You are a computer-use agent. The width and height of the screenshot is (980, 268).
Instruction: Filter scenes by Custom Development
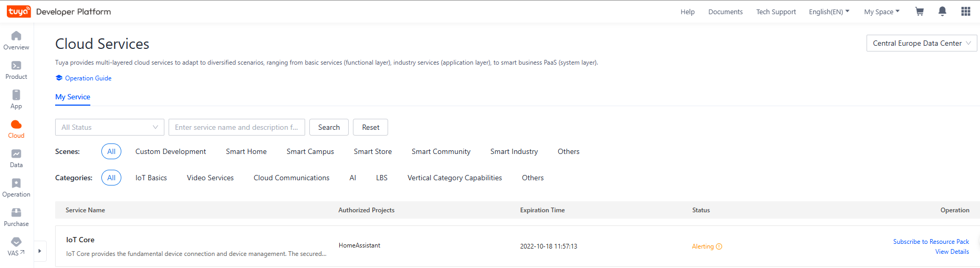click(x=171, y=151)
